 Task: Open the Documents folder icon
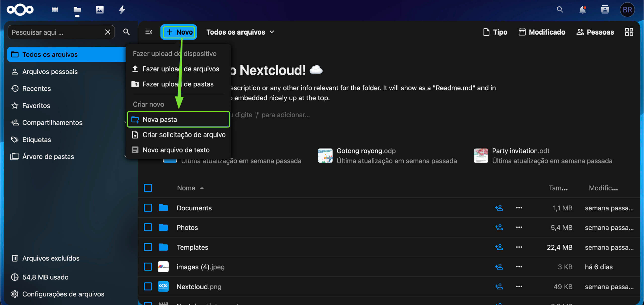163,208
